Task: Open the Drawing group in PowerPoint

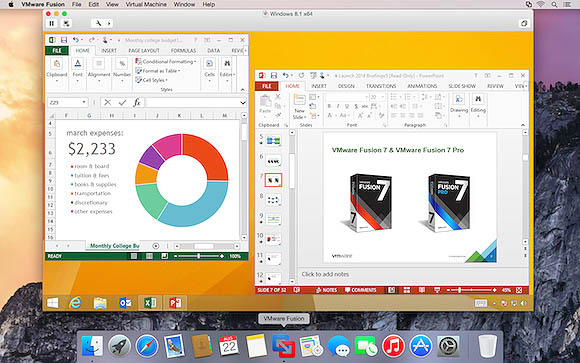Action: [x=459, y=105]
